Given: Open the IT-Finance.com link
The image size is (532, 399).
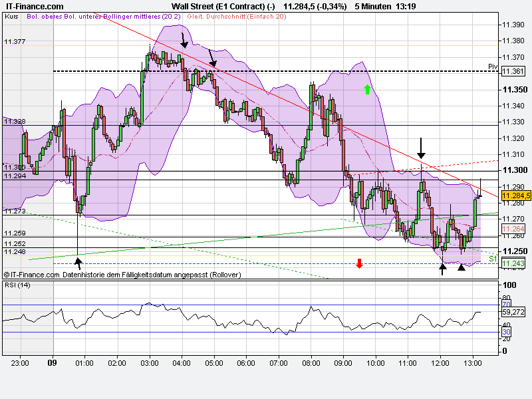Looking at the screenshot, I should pyautogui.click(x=33, y=6).
